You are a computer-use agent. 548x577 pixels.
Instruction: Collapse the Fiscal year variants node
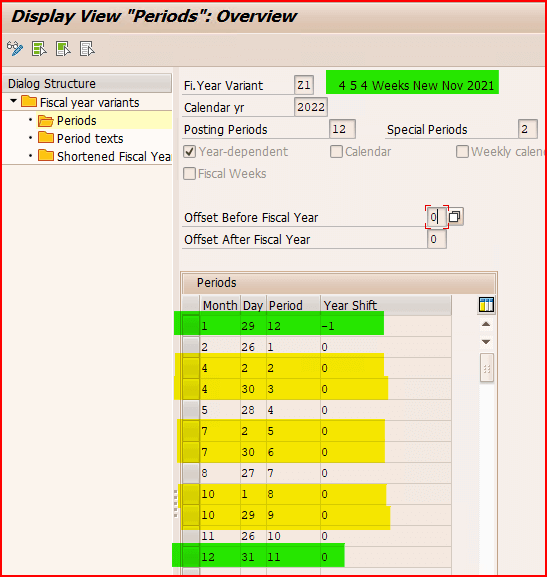[x=14, y=101]
